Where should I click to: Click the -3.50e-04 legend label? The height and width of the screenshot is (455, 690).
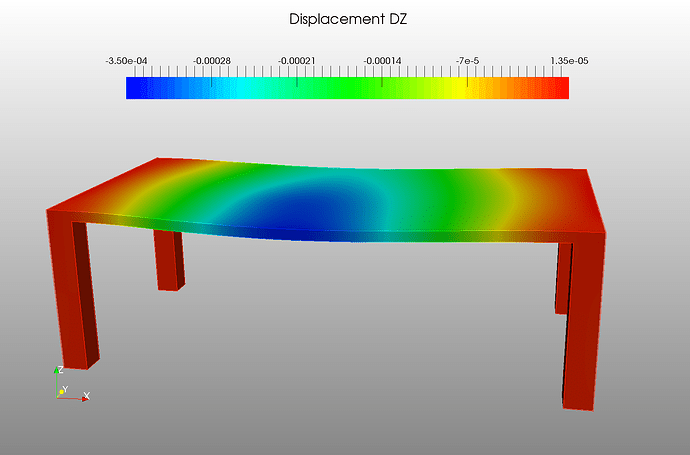(x=126, y=61)
